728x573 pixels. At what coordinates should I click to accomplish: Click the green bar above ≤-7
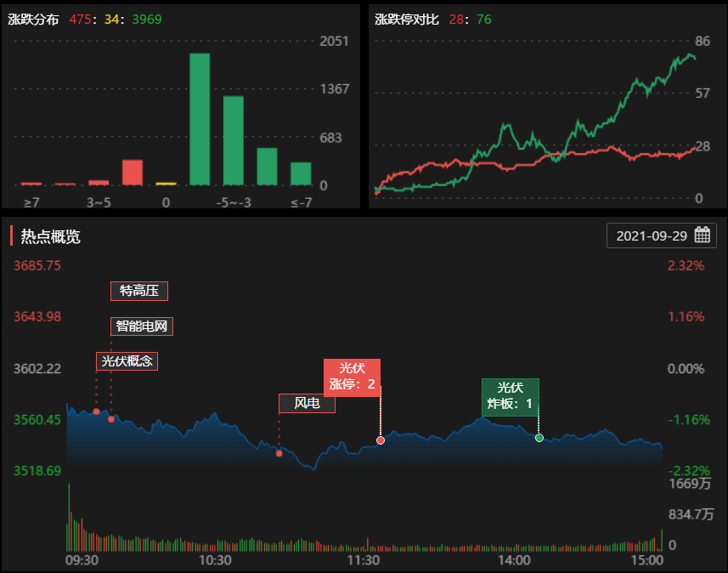pos(301,173)
